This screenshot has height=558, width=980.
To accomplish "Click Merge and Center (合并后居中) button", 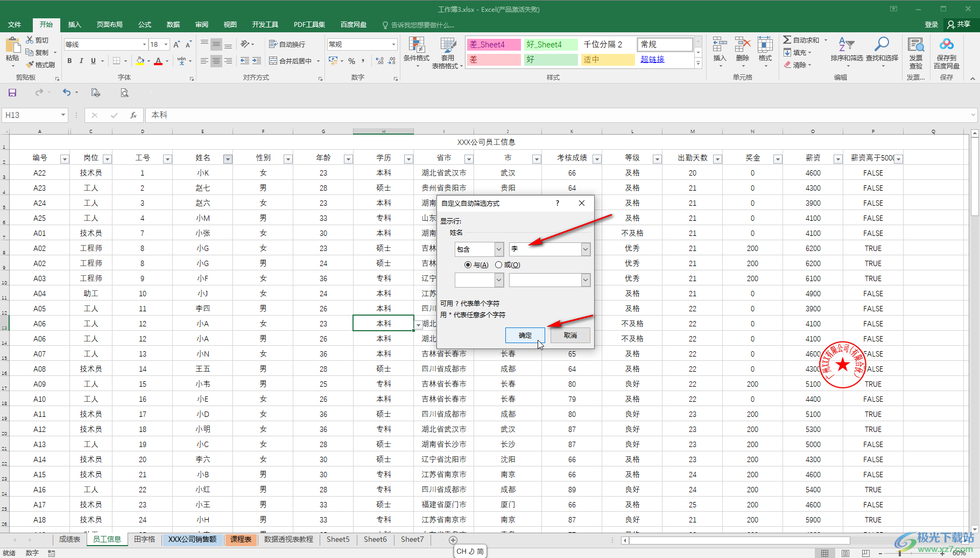I will tap(291, 61).
